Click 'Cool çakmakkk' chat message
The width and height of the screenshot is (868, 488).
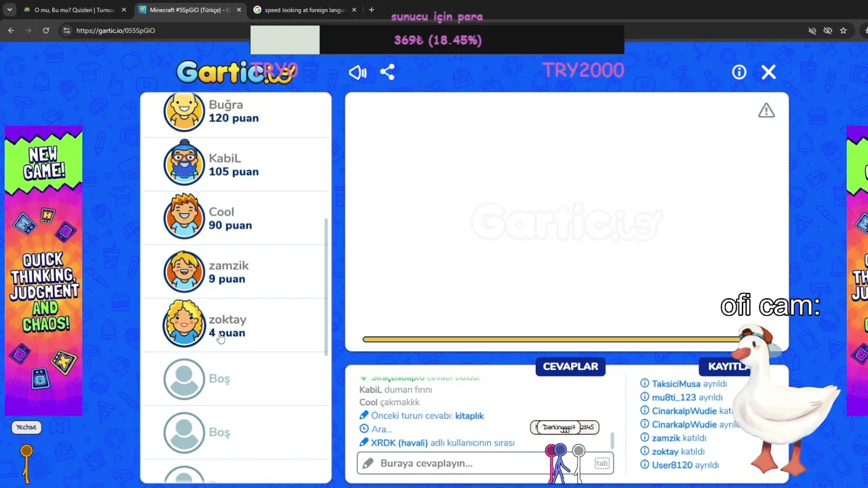tap(389, 402)
